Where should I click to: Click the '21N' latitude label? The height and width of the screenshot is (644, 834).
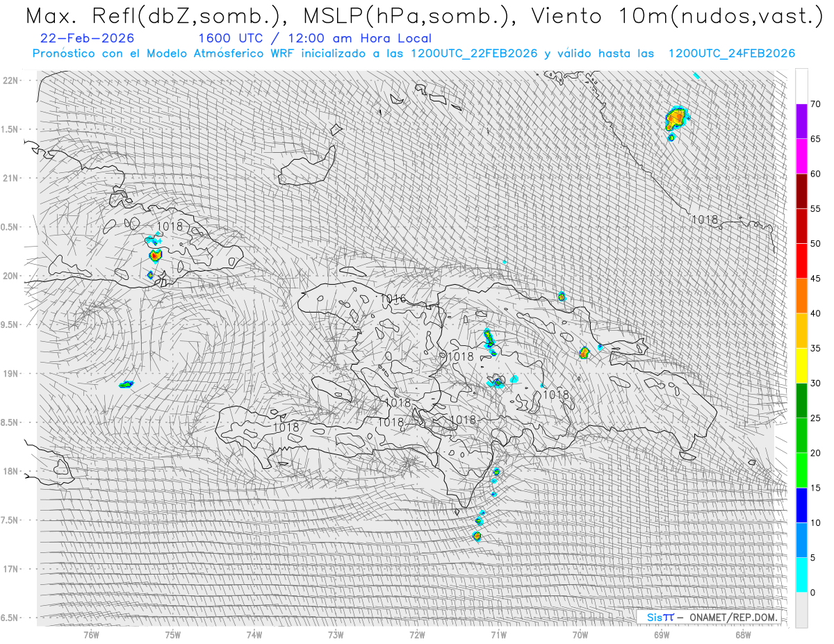10,178
